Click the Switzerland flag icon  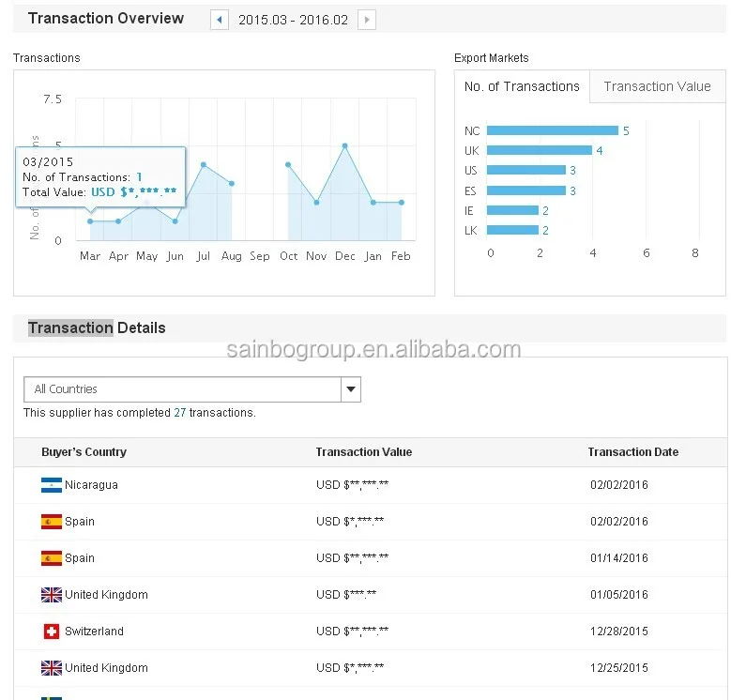tap(52, 632)
